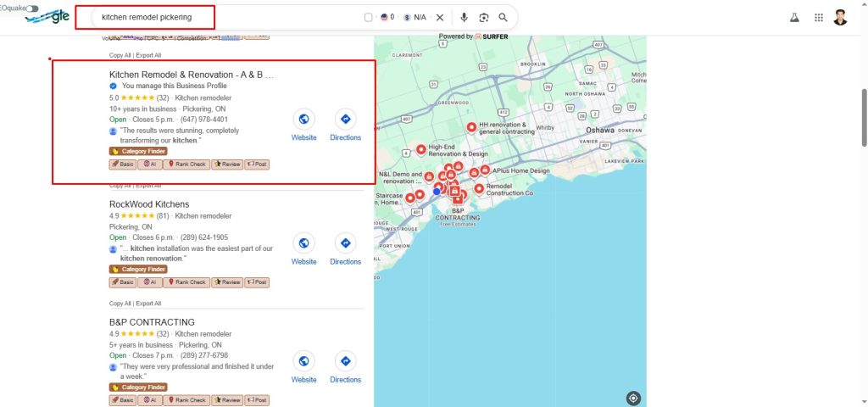
Task: Click the Oshawa label on the map
Action: pos(600,131)
